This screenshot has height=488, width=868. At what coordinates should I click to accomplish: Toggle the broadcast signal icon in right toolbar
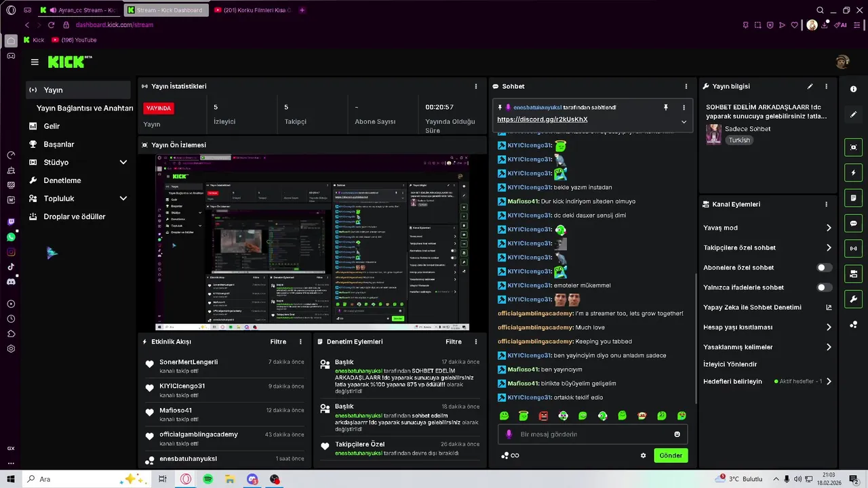pos(853,249)
